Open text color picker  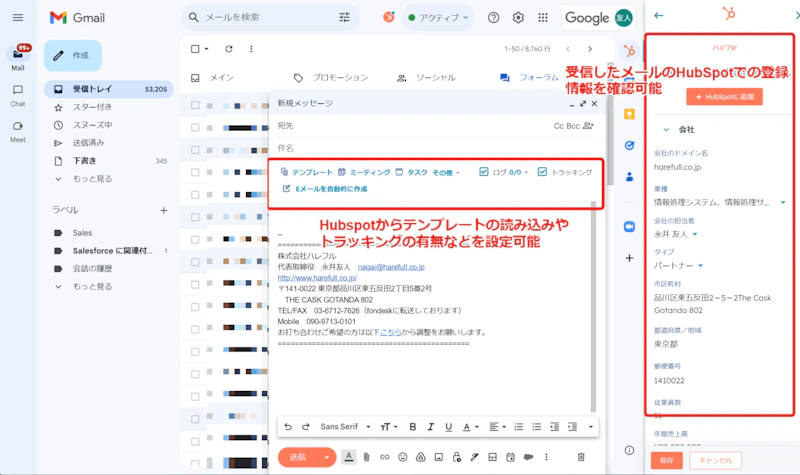[470, 427]
